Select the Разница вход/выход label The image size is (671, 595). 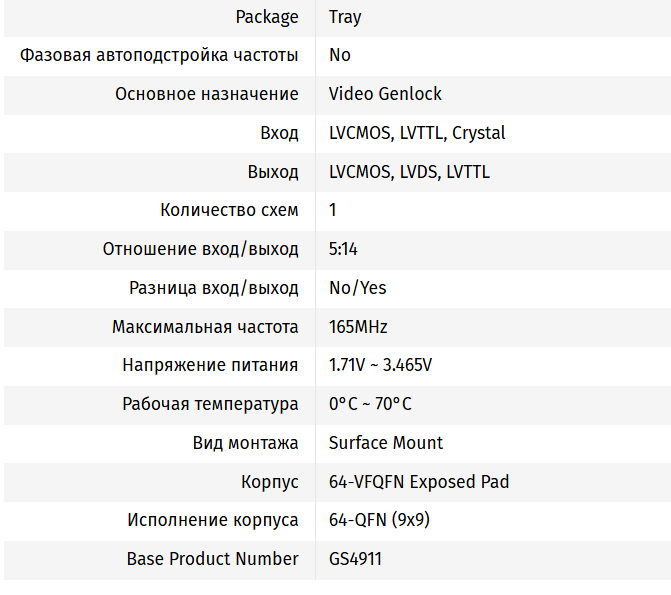(x=214, y=288)
